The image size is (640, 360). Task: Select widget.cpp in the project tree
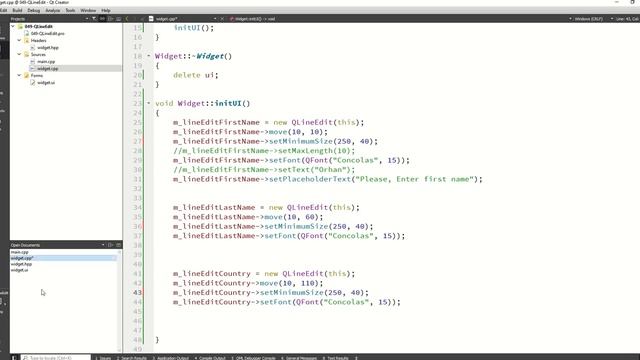tap(47, 69)
